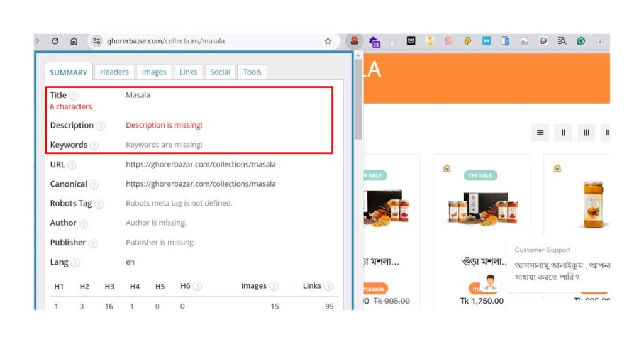Click the help icon next to Lang
The height and width of the screenshot is (337, 644).
coord(75,263)
